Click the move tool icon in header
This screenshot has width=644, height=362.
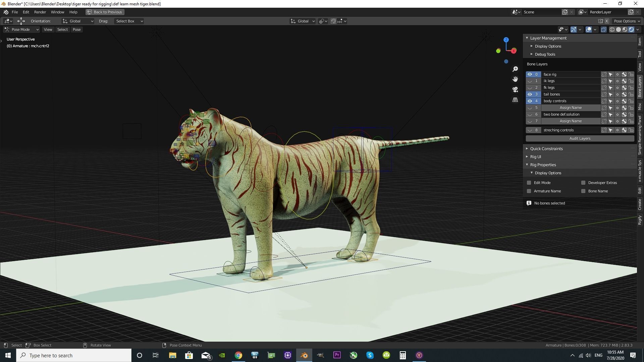pos(21,21)
